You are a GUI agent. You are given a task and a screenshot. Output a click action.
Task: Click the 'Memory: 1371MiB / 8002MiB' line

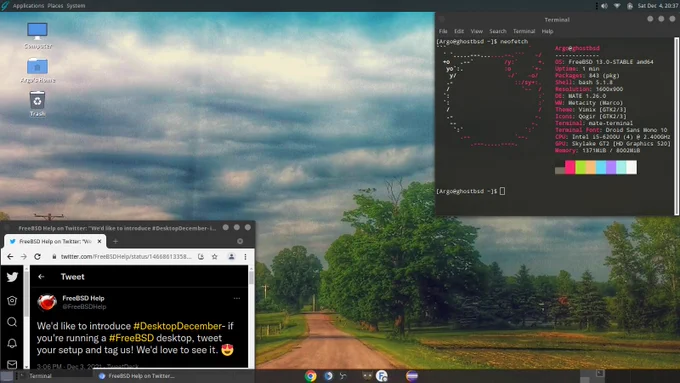click(597, 151)
